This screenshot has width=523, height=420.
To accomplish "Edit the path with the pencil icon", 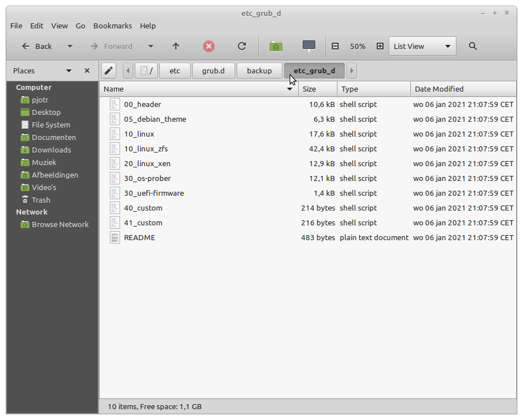I will coord(108,70).
